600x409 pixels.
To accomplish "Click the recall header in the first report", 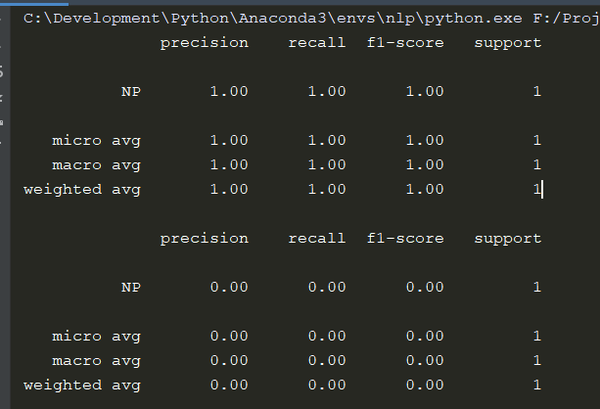I will [x=316, y=43].
